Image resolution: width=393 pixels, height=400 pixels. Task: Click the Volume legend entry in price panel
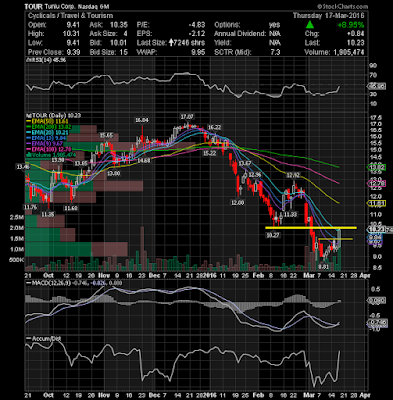point(51,155)
